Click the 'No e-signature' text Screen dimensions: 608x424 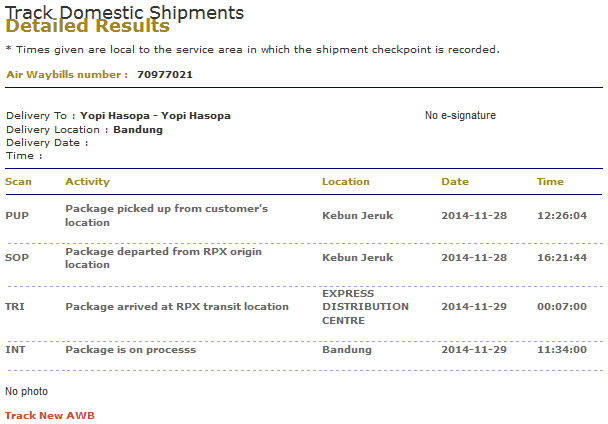coord(460,116)
